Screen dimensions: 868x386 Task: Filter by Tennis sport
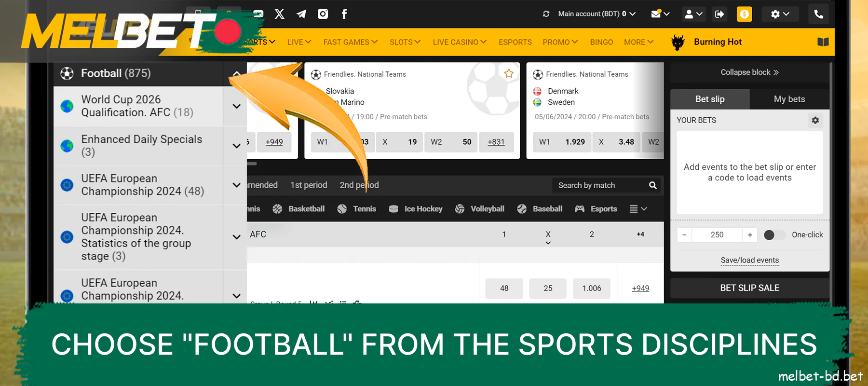pyautogui.click(x=356, y=209)
